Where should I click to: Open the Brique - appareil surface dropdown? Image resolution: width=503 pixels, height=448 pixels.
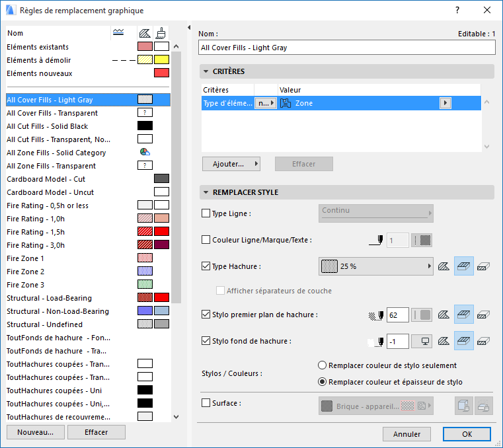pyautogui.click(x=376, y=406)
